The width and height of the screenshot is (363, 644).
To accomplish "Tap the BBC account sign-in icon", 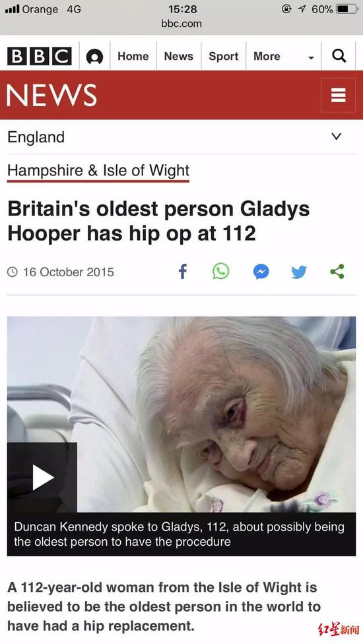I will click(x=94, y=56).
